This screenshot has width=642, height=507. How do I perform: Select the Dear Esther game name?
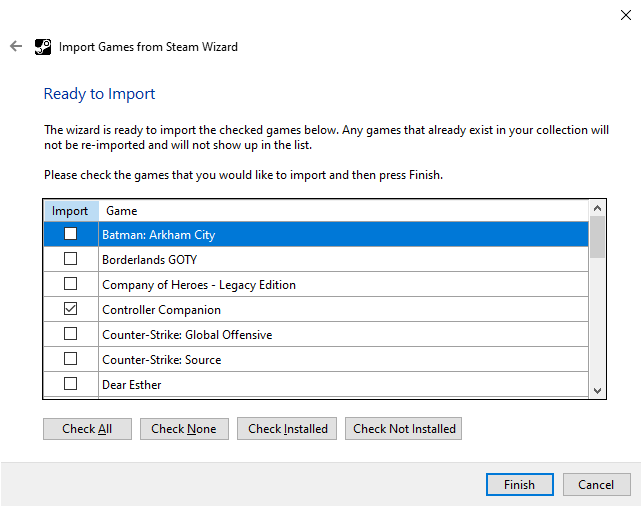[x=131, y=385]
